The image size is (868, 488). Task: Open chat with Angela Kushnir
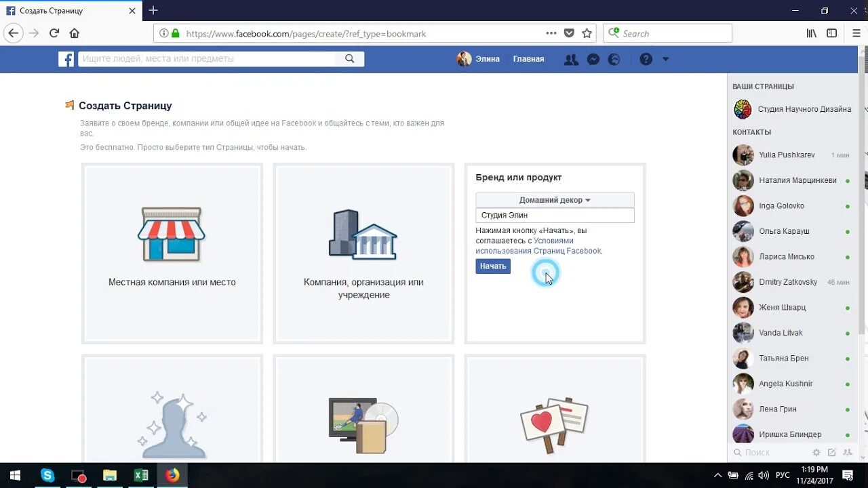click(792, 384)
